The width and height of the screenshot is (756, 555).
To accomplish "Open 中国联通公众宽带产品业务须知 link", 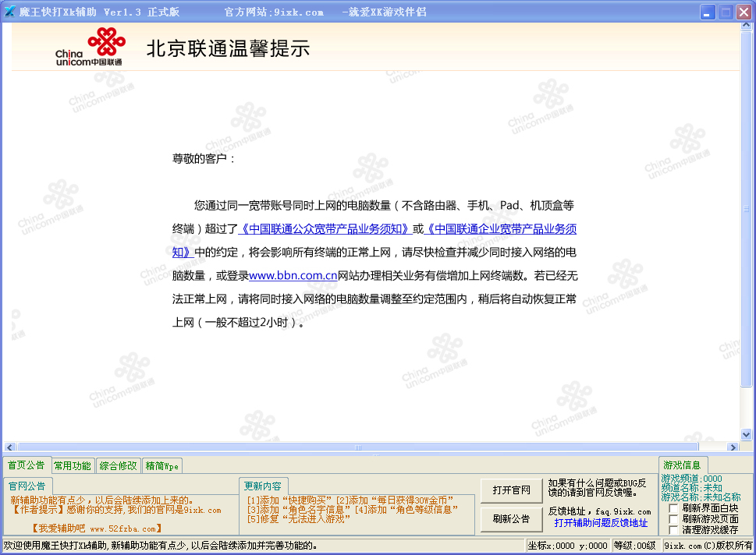I will [325, 229].
